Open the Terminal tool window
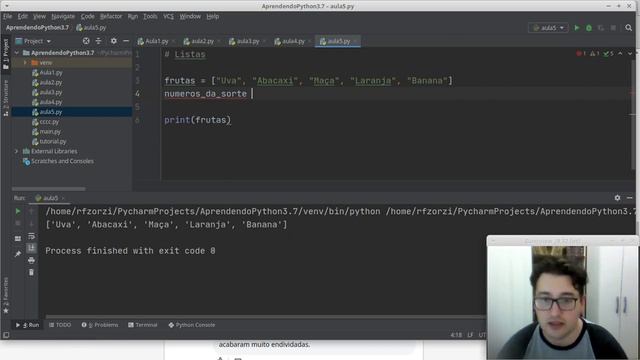The width and height of the screenshot is (640, 360). pyautogui.click(x=143, y=325)
